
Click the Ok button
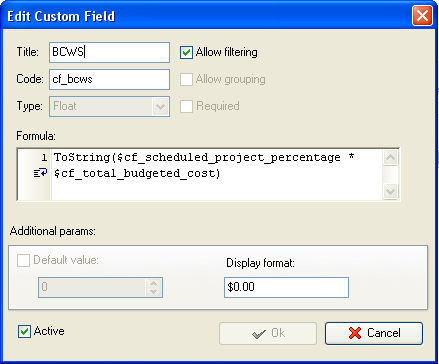(268, 333)
